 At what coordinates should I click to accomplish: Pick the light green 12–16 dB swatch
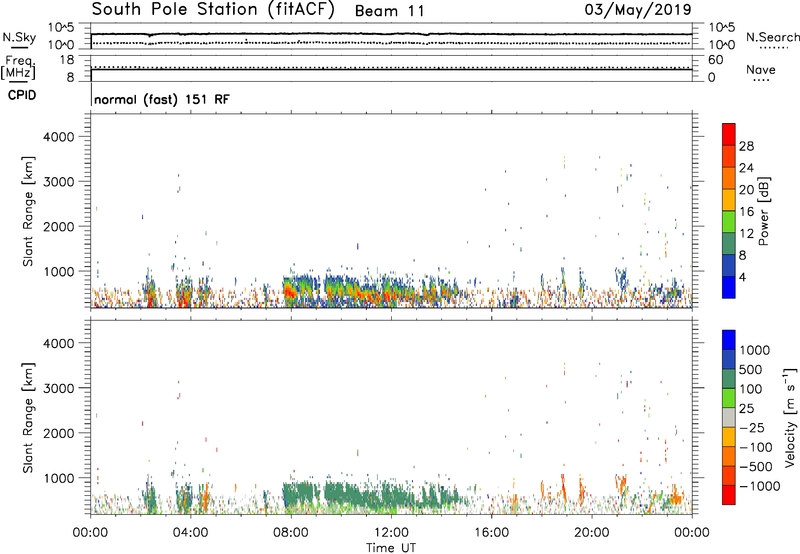tap(729, 221)
